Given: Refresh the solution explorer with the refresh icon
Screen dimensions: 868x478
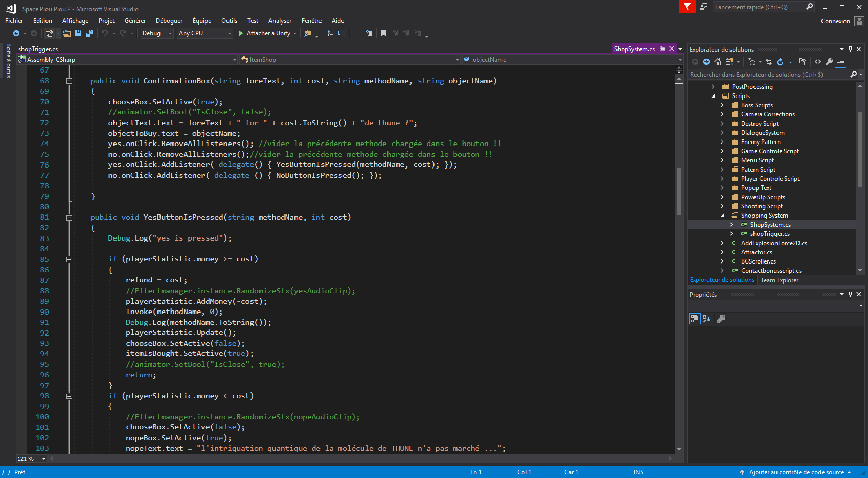Looking at the screenshot, I should tap(780, 62).
